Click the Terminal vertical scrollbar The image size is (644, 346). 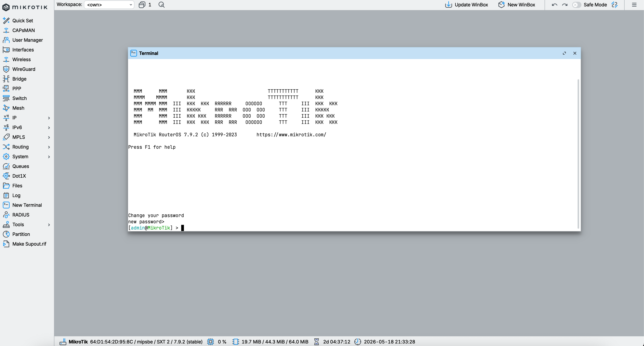pos(578,154)
